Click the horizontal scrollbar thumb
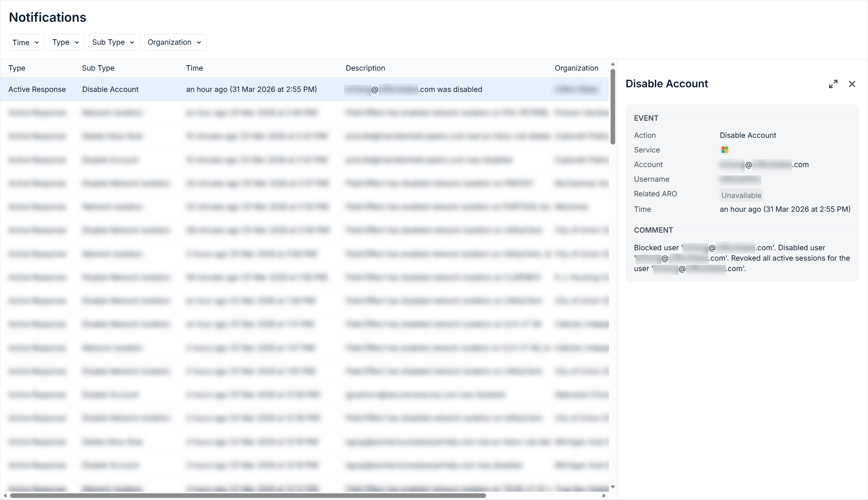 (x=247, y=496)
